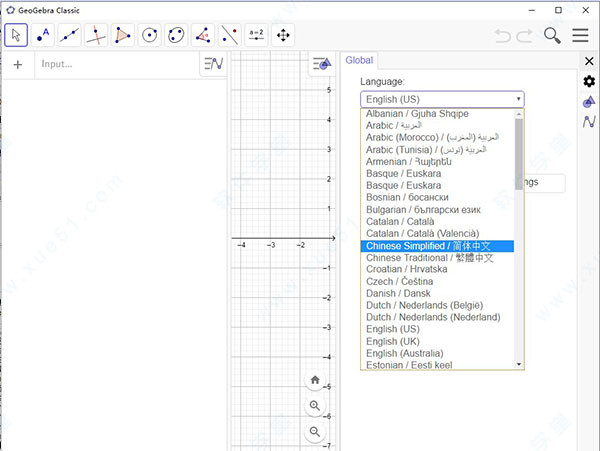Open the Slider tool in toolbar
The image size is (600, 451).
coord(256,35)
